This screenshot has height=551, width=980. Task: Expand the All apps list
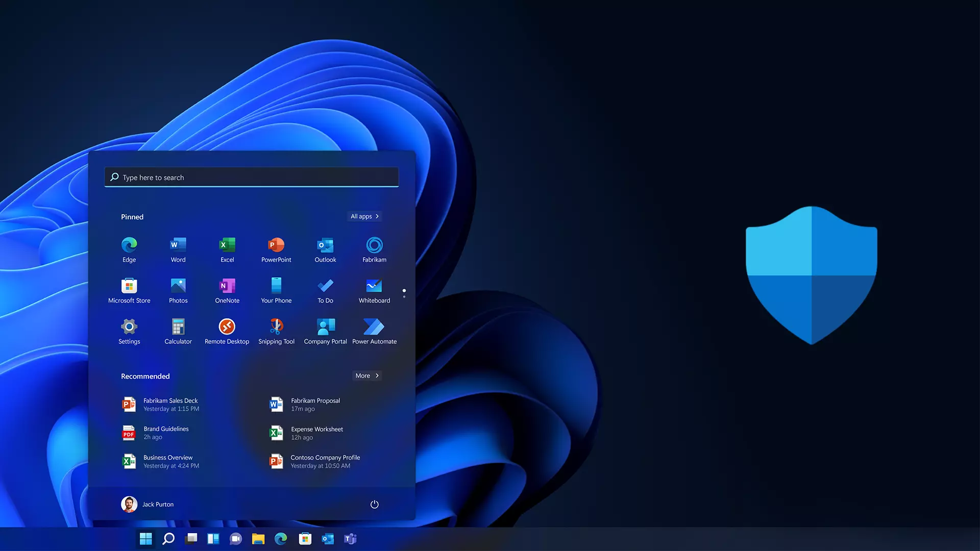click(364, 216)
